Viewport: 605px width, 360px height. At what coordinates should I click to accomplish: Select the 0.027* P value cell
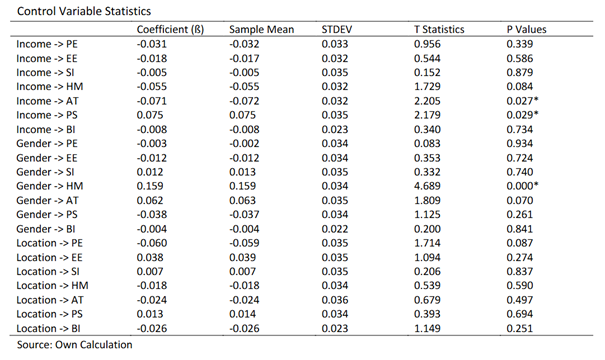522,101
